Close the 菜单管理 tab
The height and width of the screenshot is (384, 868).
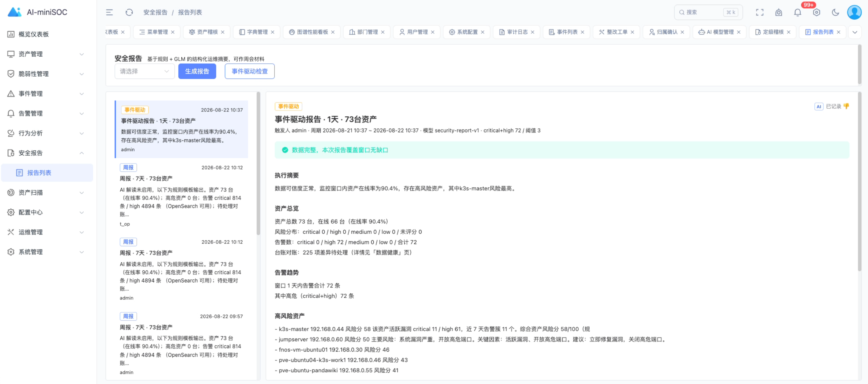[x=173, y=32]
